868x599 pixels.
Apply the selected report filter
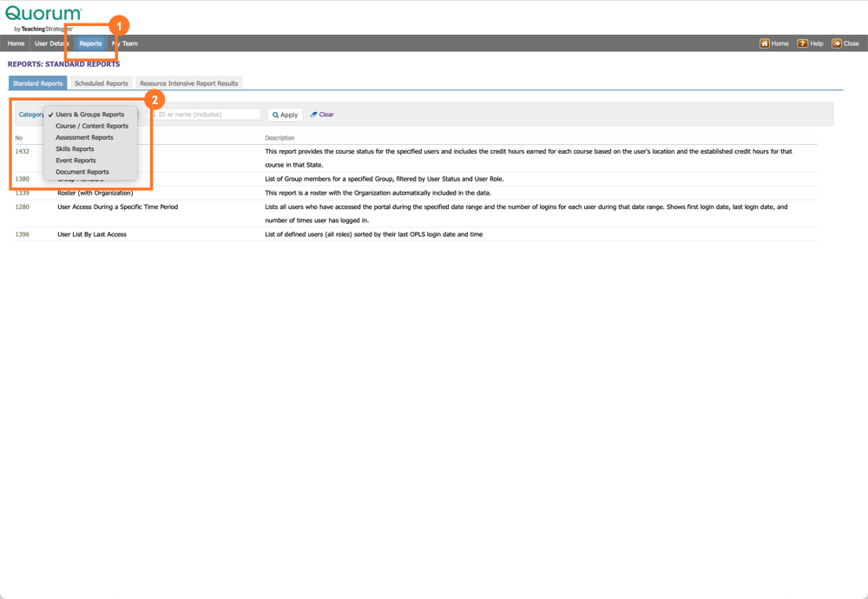(284, 114)
